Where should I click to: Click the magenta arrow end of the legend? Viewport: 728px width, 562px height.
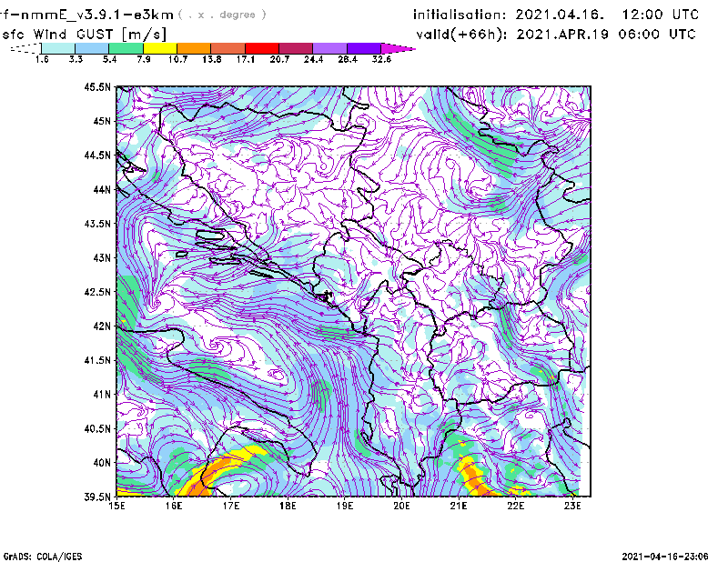pos(398,48)
